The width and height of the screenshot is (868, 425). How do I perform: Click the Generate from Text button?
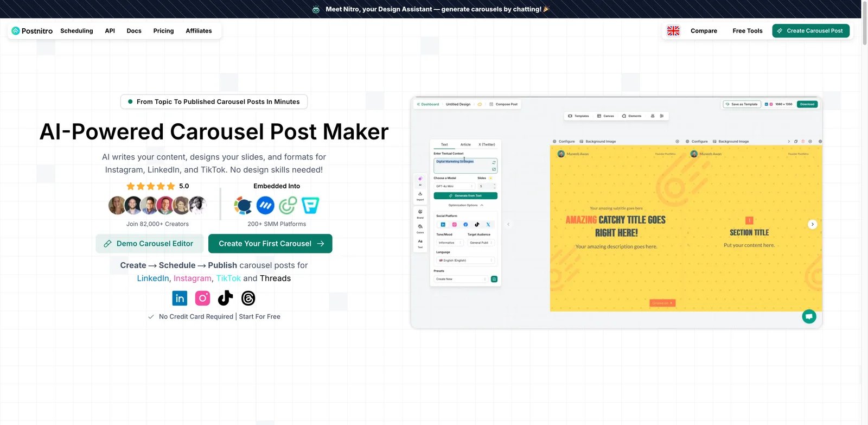pos(465,195)
